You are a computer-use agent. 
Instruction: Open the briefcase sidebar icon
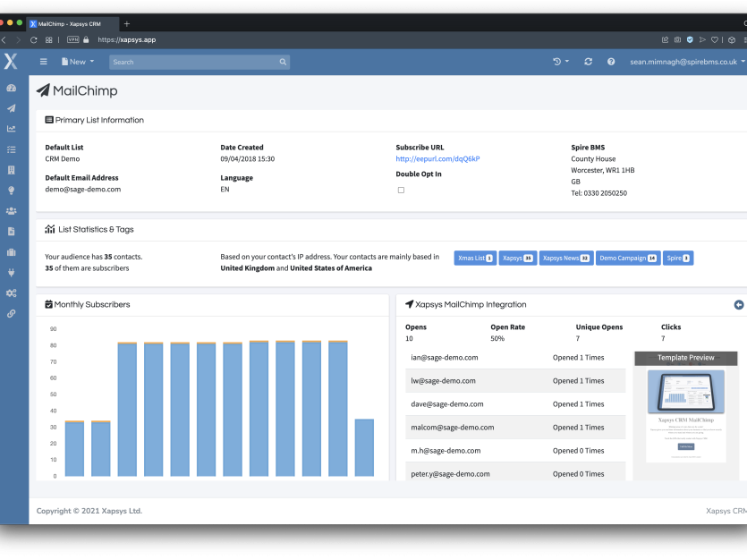click(12, 252)
